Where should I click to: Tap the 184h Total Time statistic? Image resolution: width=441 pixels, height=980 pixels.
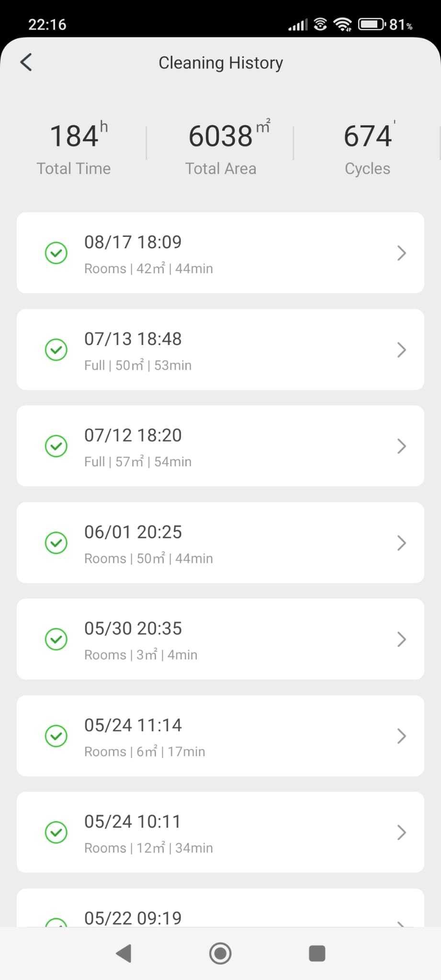pyautogui.click(x=74, y=148)
